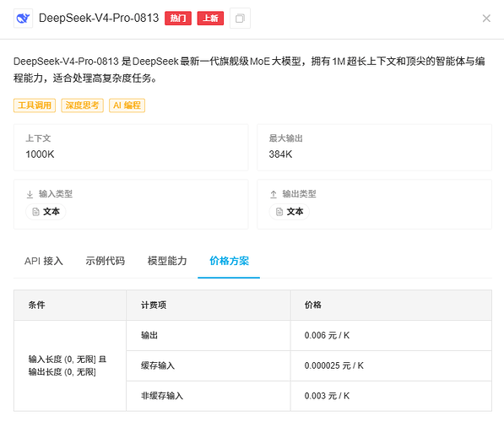Click the 0.006 元 / K price
The height and width of the screenshot is (422, 504).
[327, 336]
